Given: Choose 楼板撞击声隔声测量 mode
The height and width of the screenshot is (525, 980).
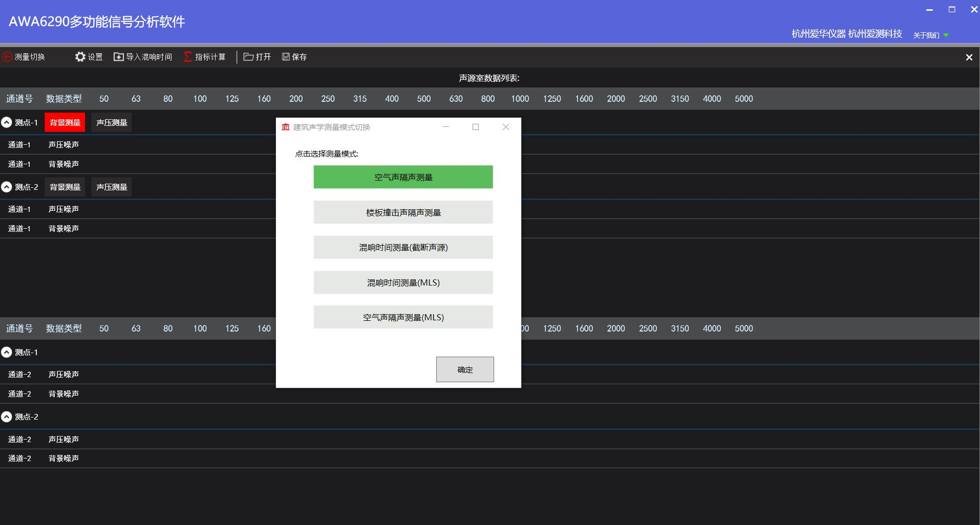Looking at the screenshot, I should [x=403, y=212].
